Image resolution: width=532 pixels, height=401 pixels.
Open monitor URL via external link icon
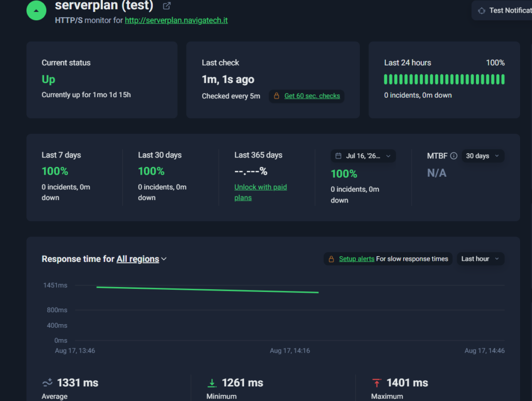coord(167,6)
